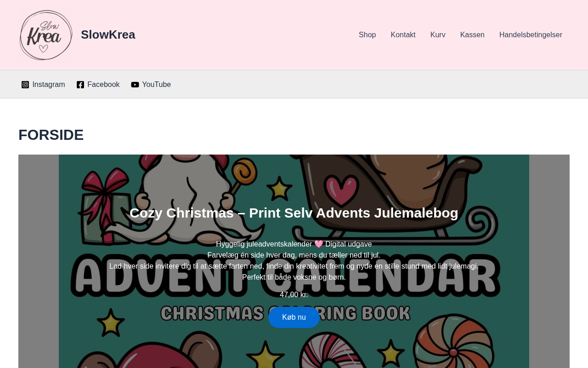Open Handelsbetingelser terms page
This screenshot has width=588, height=368.
531,35
